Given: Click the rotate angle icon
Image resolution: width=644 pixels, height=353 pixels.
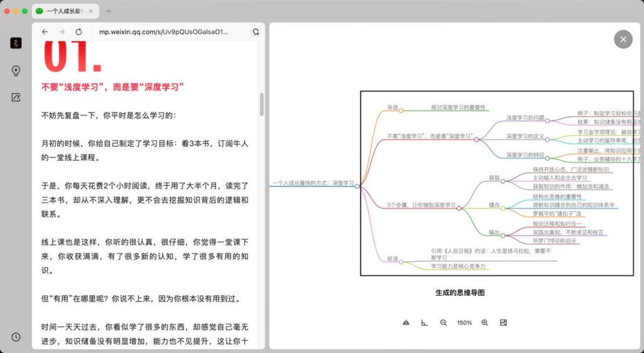Looking at the screenshot, I should pyautogui.click(x=425, y=322).
